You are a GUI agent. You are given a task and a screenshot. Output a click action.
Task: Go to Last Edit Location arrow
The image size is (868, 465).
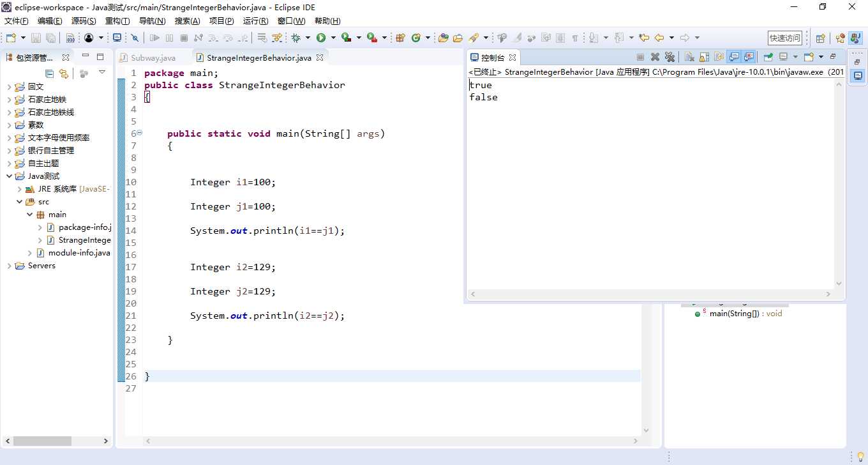coord(644,38)
